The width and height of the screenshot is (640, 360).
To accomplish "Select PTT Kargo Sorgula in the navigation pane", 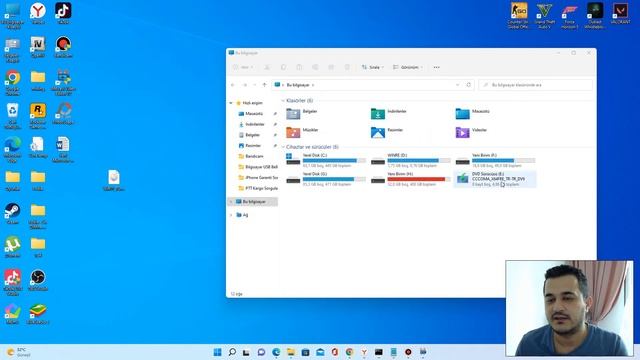I will [261, 188].
